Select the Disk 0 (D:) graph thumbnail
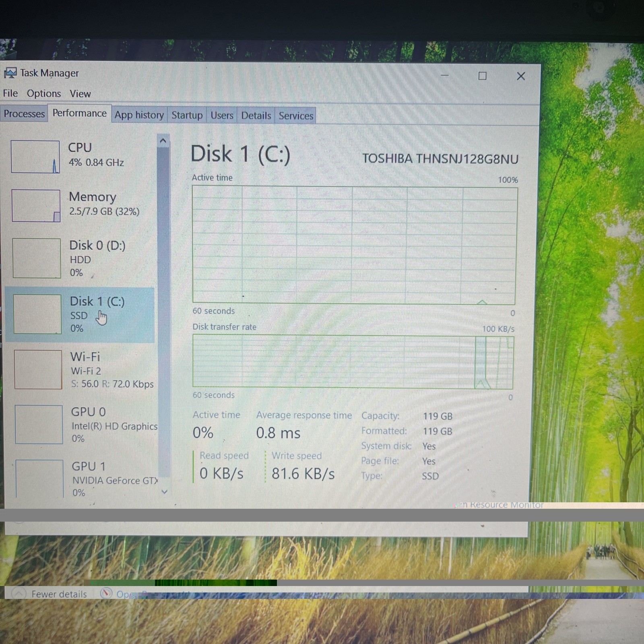This screenshot has width=644, height=644. point(37,258)
